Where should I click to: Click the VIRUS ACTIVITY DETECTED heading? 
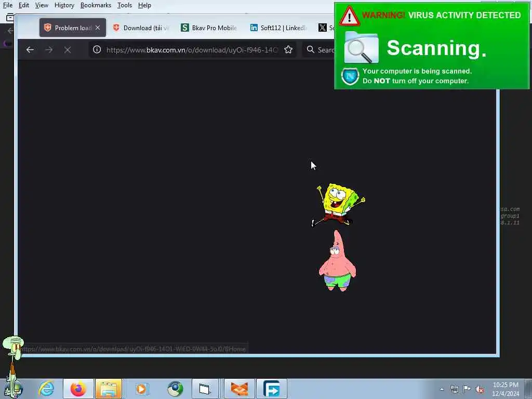464,15
